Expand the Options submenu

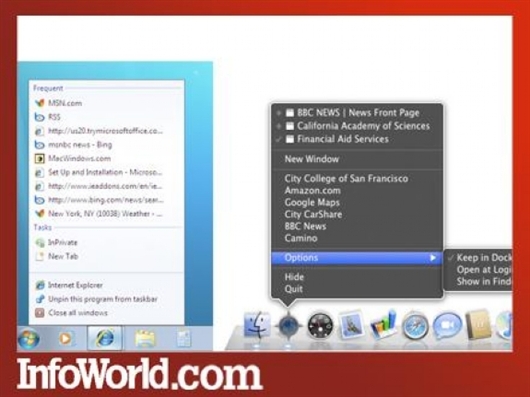(357, 258)
